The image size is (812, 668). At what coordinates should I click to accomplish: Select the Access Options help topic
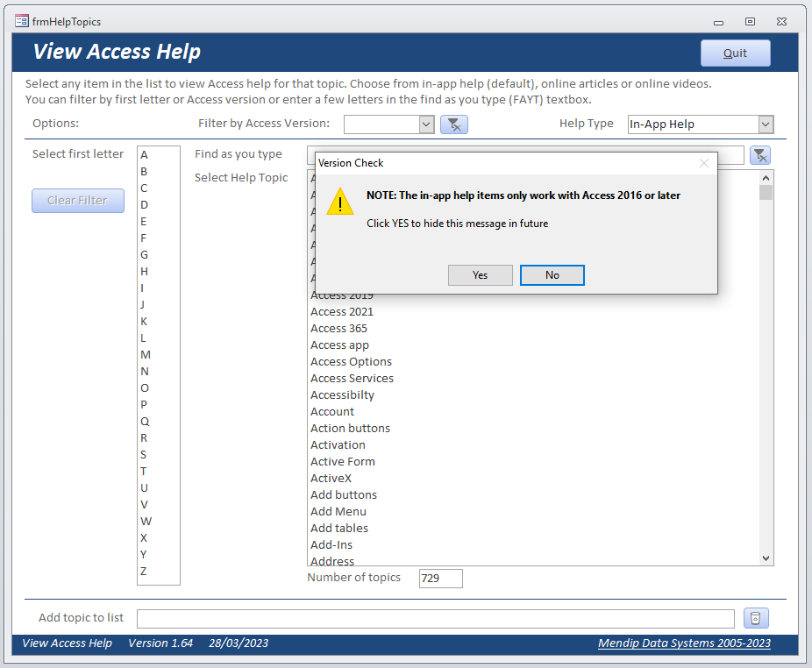[x=351, y=361]
